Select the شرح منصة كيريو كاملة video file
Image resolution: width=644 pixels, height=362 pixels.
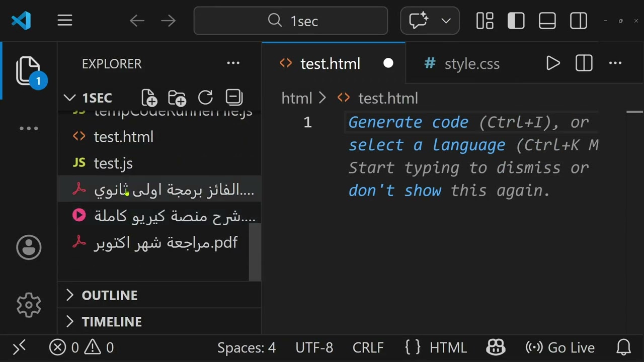(159, 217)
